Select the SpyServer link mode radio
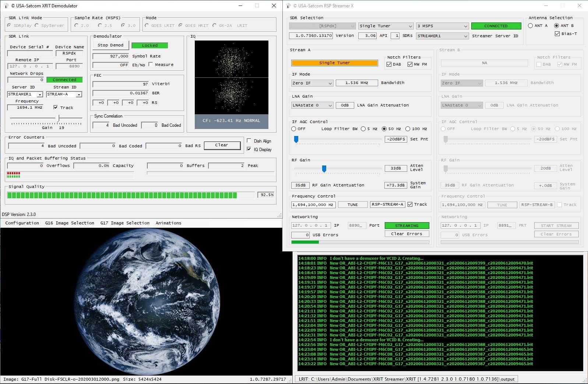 pos(37,25)
